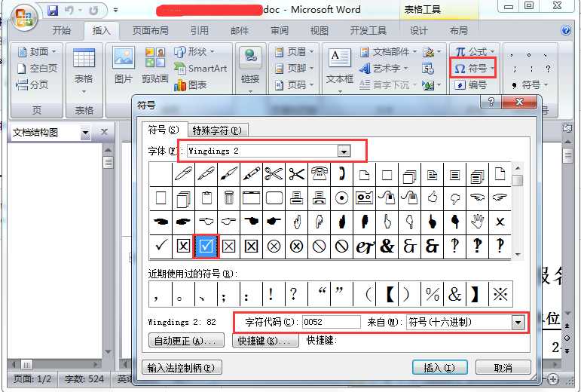Click the 字数: 524 word count
This screenshot has width=581, height=392.
click(x=84, y=379)
